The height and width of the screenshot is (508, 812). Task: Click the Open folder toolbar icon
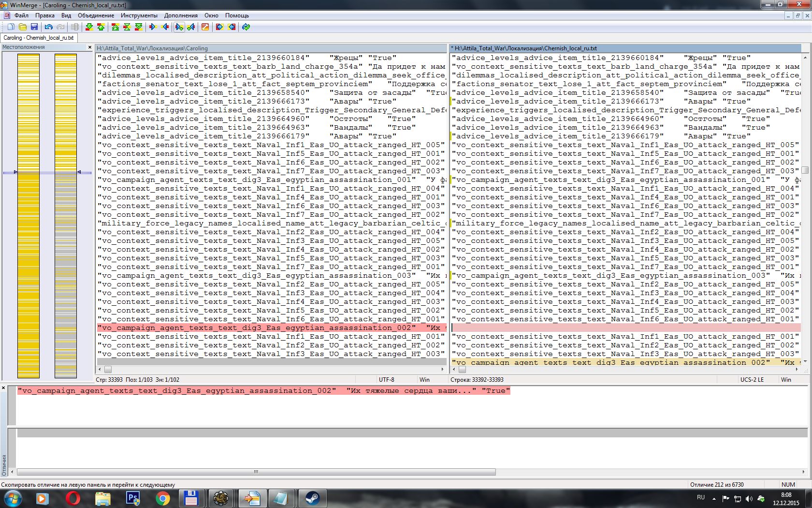(23, 27)
